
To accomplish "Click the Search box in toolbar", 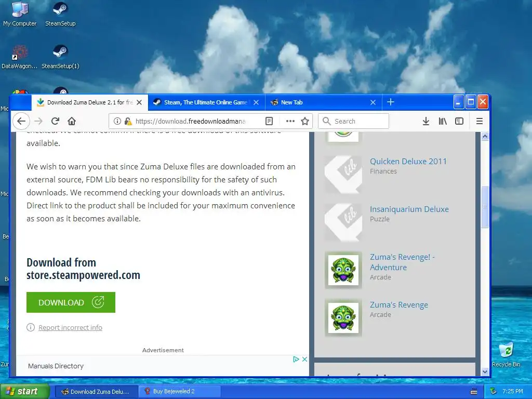I will click(x=353, y=121).
